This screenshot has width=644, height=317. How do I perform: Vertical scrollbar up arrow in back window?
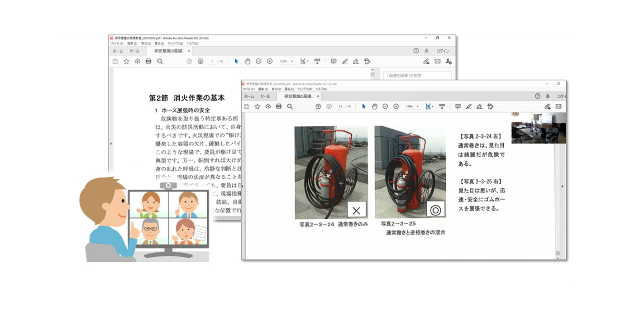(372, 71)
